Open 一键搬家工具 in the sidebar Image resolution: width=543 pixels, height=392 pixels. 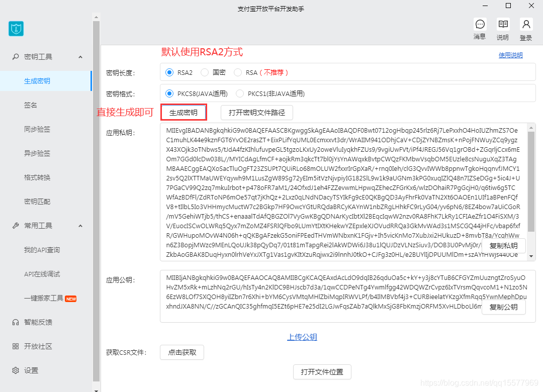pyautogui.click(x=44, y=298)
